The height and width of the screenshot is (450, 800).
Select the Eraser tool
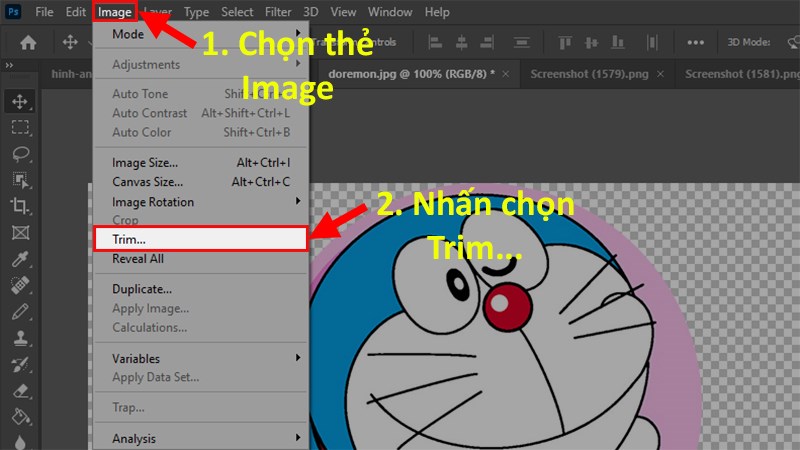(x=20, y=391)
